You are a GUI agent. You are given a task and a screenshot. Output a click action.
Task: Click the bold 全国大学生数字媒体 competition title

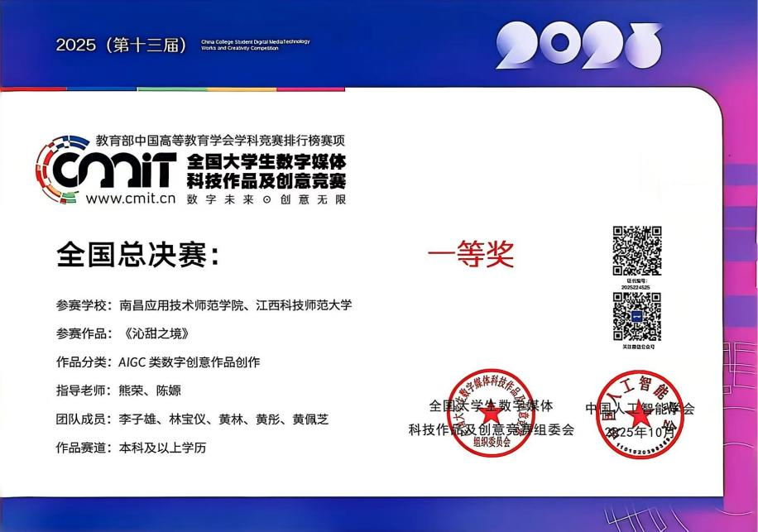[x=266, y=161]
